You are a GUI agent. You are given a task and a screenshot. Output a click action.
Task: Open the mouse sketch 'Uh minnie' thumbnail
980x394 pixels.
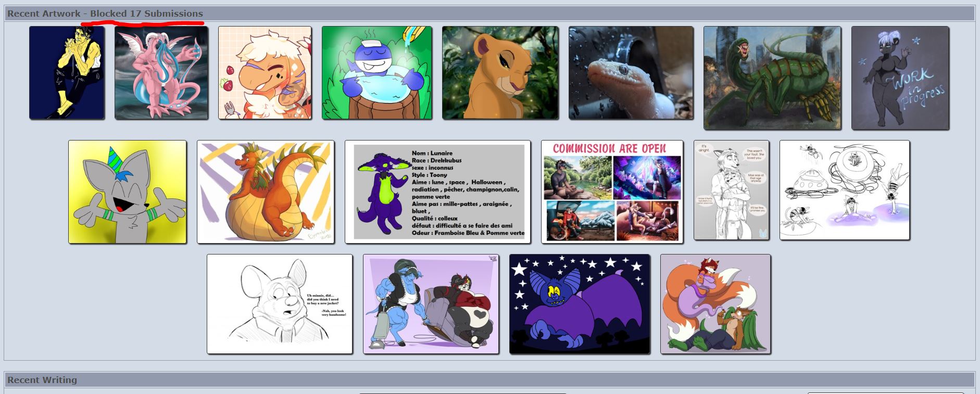tap(280, 304)
